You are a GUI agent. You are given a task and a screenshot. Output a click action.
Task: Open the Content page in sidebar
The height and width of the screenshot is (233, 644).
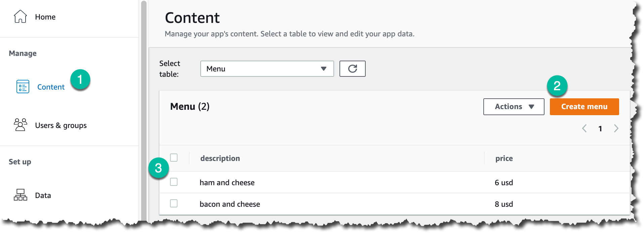point(51,87)
